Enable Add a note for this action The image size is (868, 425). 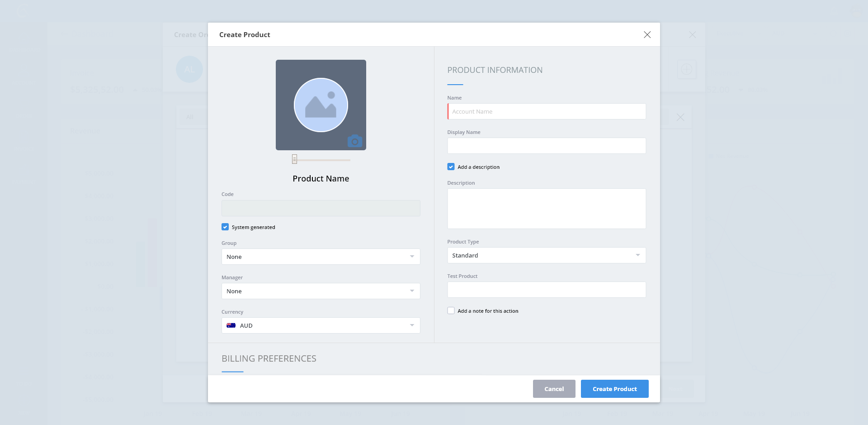[x=451, y=310]
